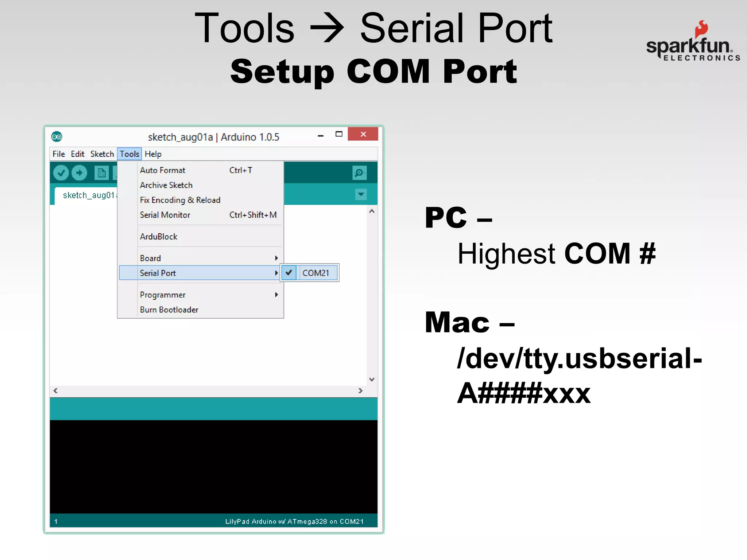Click the horizontal scroll right arrow
The image size is (747, 560).
[x=360, y=391]
